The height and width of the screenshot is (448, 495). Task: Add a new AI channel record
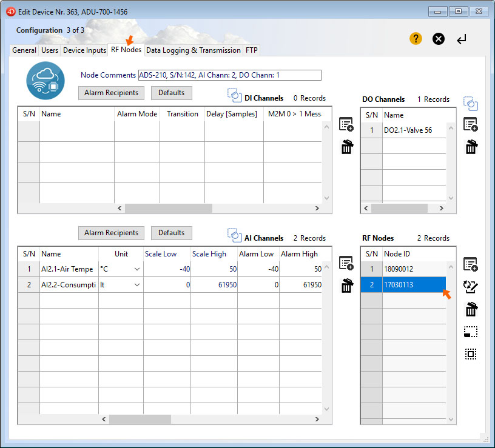[346, 263]
